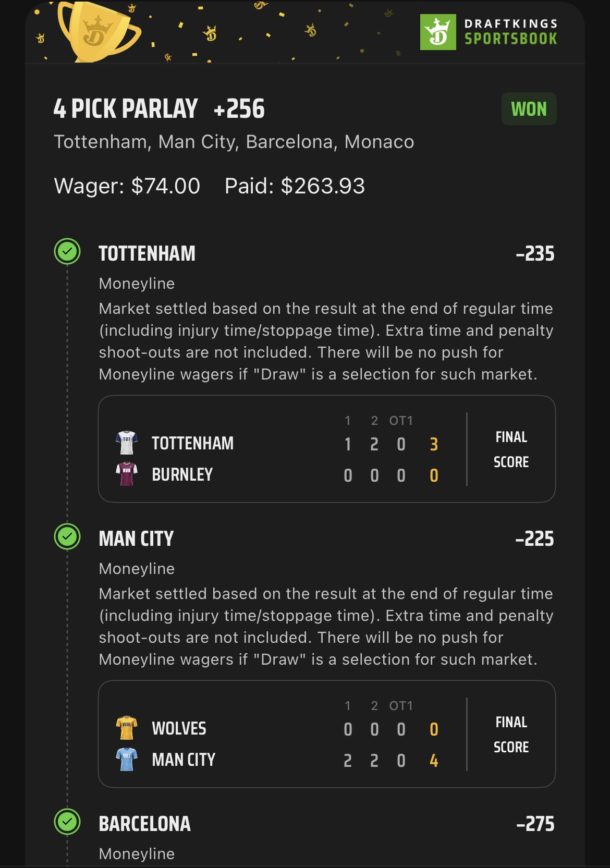The width and height of the screenshot is (610, 868).
Task: Tap the Wager $74.00 amount text
Action: pyautogui.click(x=127, y=186)
